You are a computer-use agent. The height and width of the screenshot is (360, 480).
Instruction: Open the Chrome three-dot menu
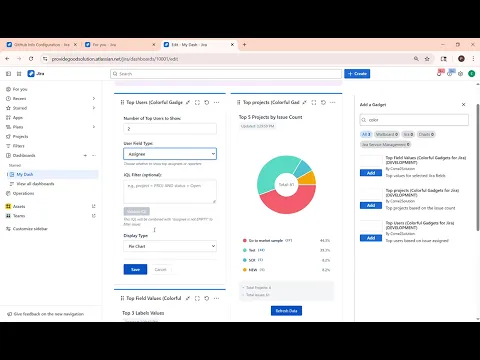point(473,59)
